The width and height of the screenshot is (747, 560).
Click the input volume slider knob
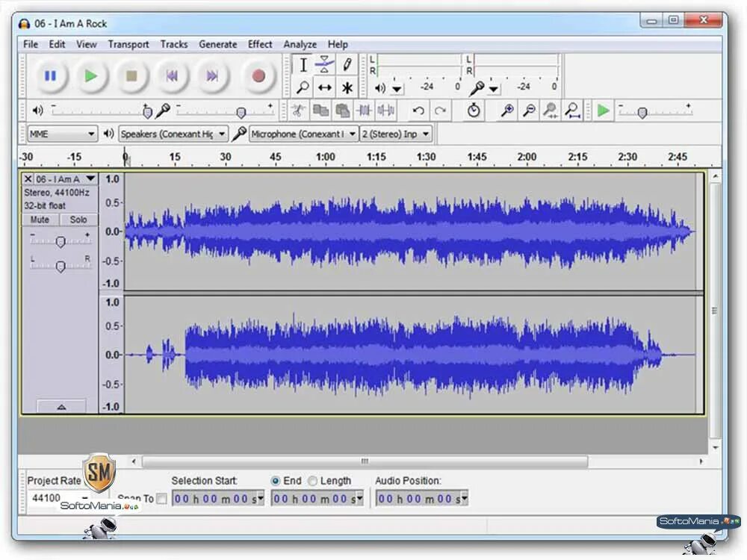(x=241, y=112)
